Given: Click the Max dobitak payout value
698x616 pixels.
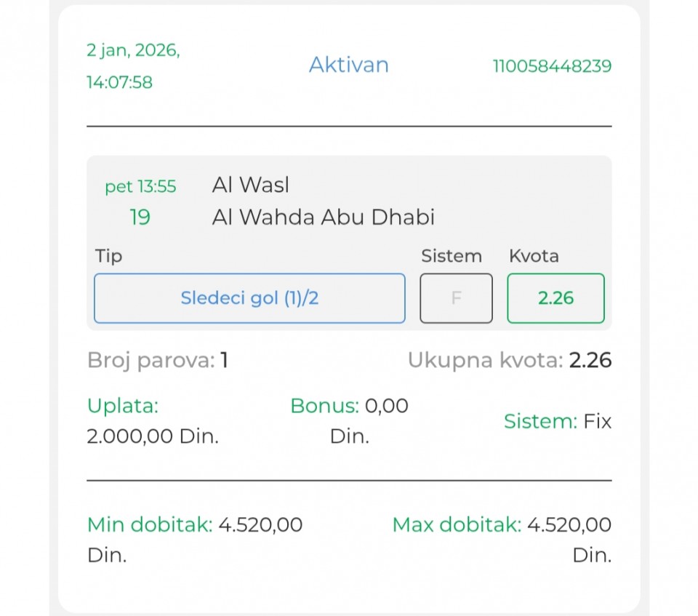Looking at the screenshot, I should 569,524.
